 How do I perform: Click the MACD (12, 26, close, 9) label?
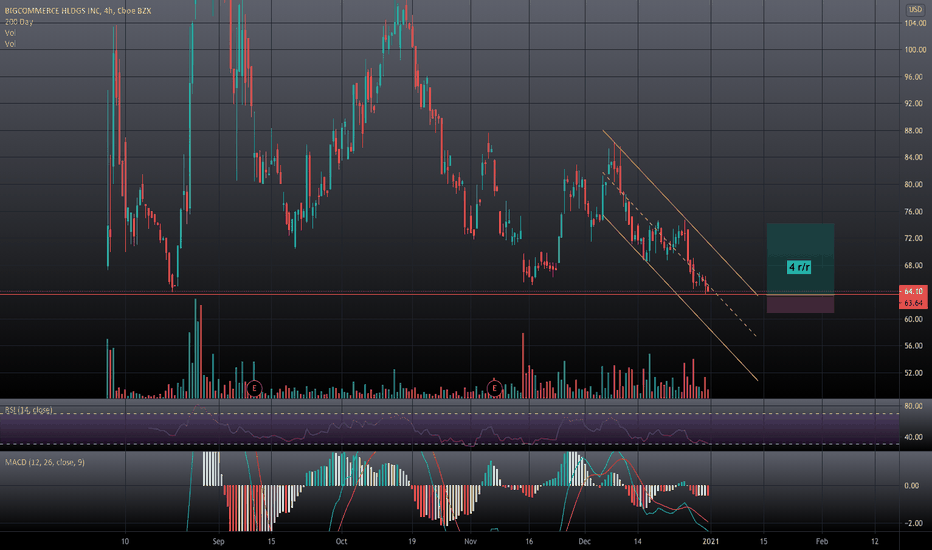click(45, 462)
